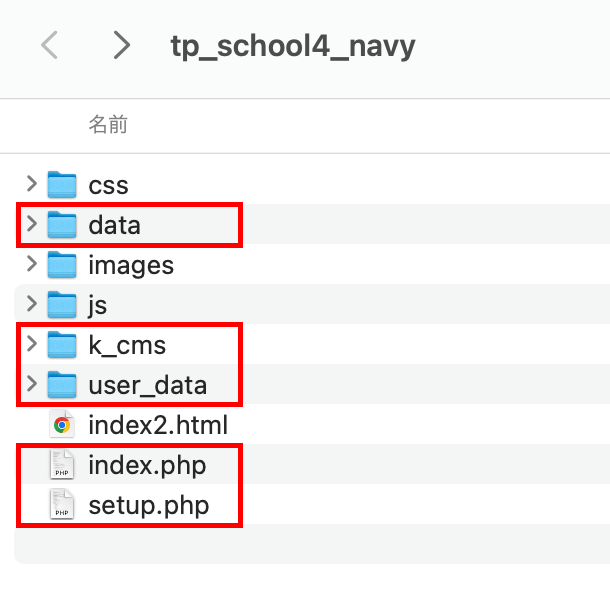Expand the js folder disclosure arrow

point(32,304)
